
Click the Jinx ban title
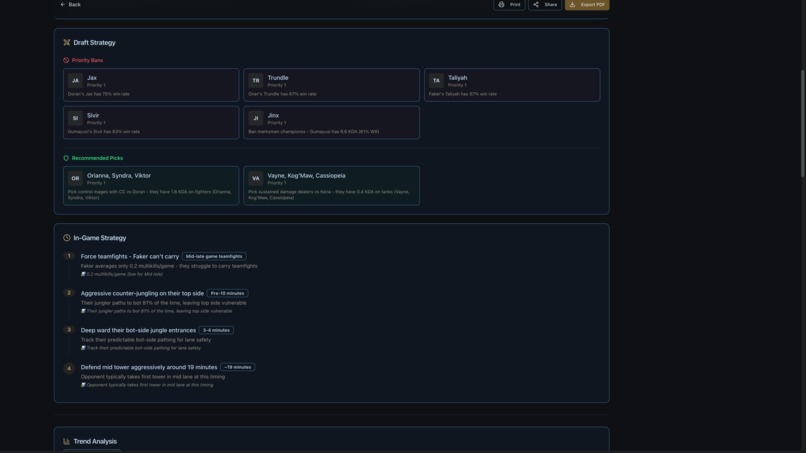pyautogui.click(x=273, y=116)
